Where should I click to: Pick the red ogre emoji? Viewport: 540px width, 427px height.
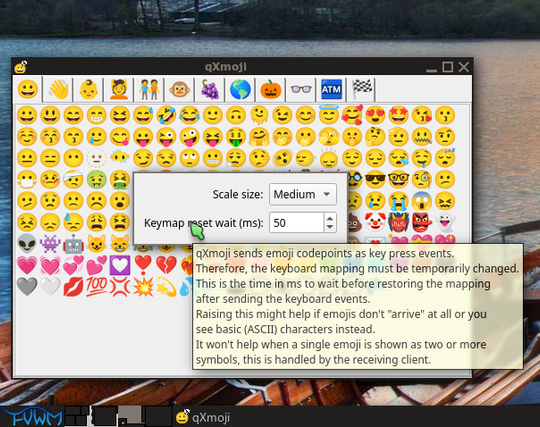coord(399,222)
